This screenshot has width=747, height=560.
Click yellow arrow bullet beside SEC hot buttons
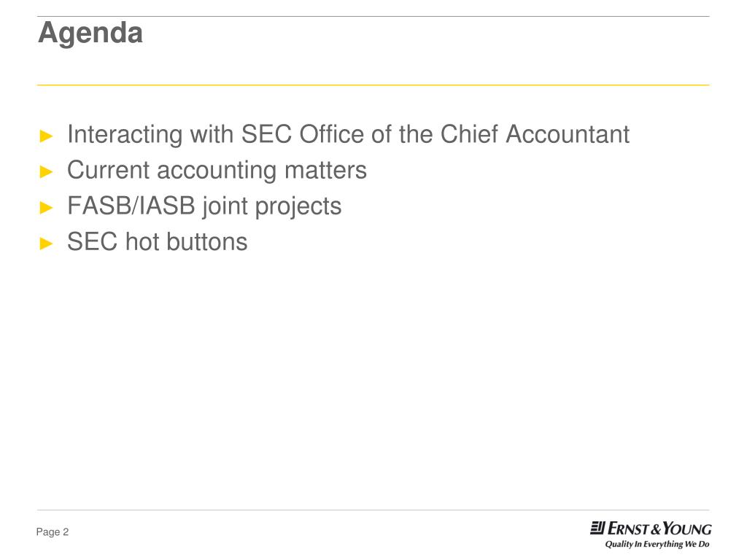[x=46, y=244]
